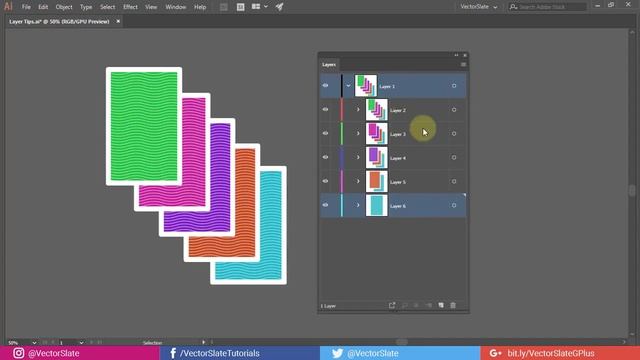Open the View menu

[151, 7]
